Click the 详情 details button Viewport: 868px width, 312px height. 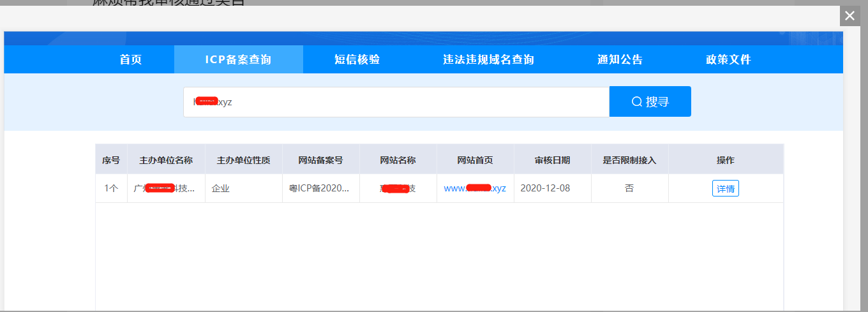click(726, 189)
